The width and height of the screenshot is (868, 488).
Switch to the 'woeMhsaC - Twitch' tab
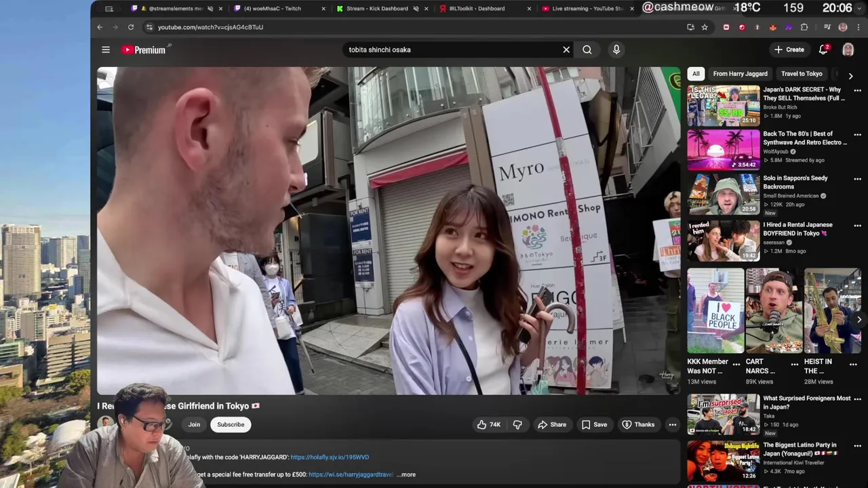pyautogui.click(x=278, y=9)
